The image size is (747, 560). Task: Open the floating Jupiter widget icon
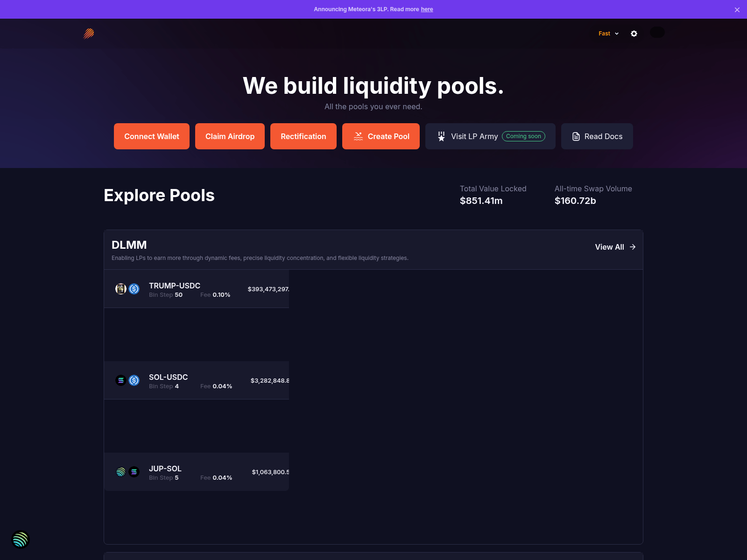(21, 539)
